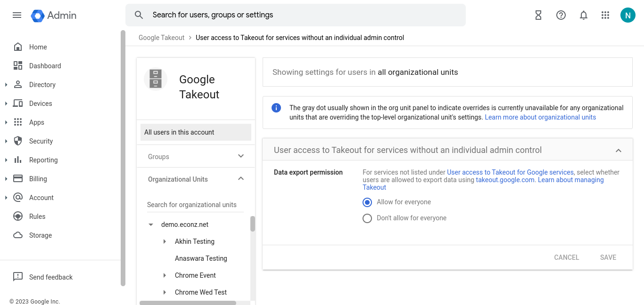The height and width of the screenshot is (305, 644).
Task: Select demo.econz.net root org unit
Action: point(185,225)
